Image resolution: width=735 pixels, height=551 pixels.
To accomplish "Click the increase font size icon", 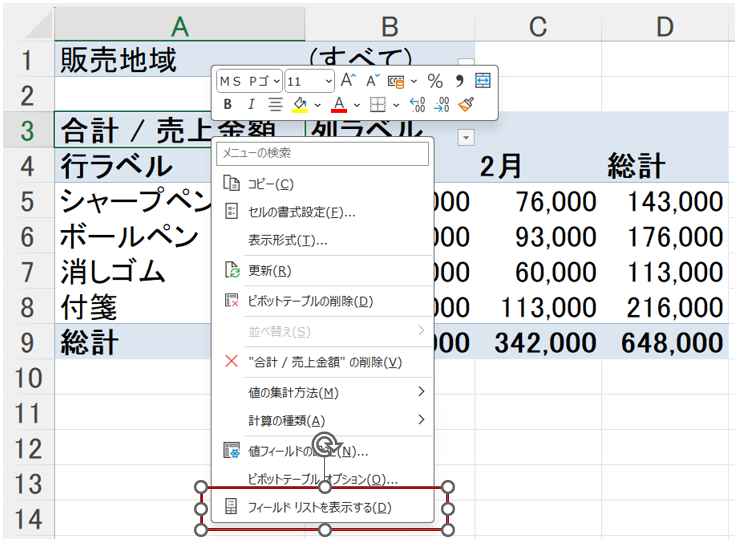I will coord(348,81).
